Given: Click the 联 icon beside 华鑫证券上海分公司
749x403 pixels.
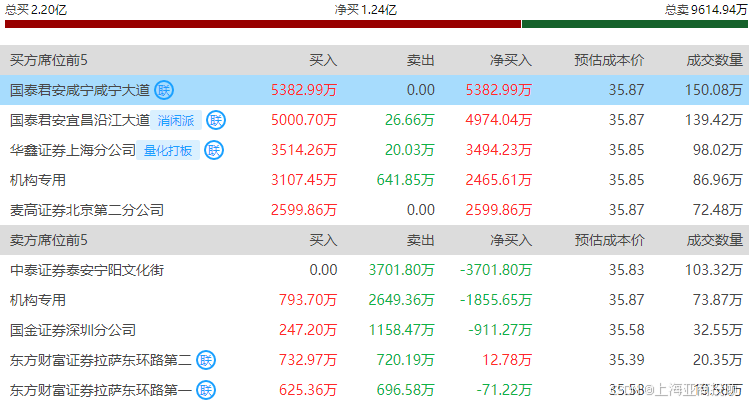Looking at the screenshot, I should coord(214,150).
